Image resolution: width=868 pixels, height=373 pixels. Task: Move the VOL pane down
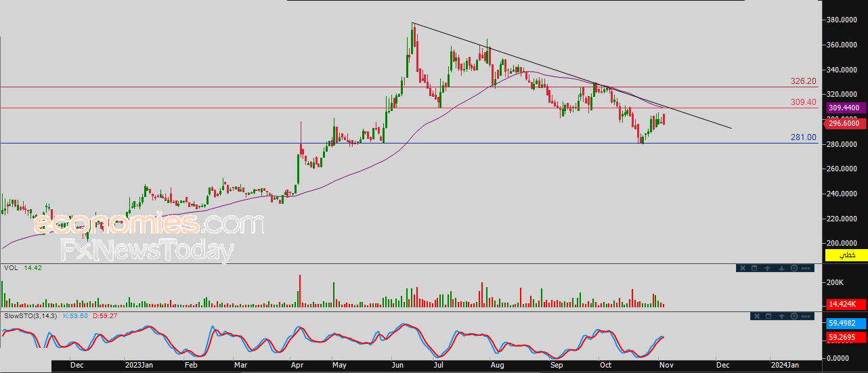781,268
